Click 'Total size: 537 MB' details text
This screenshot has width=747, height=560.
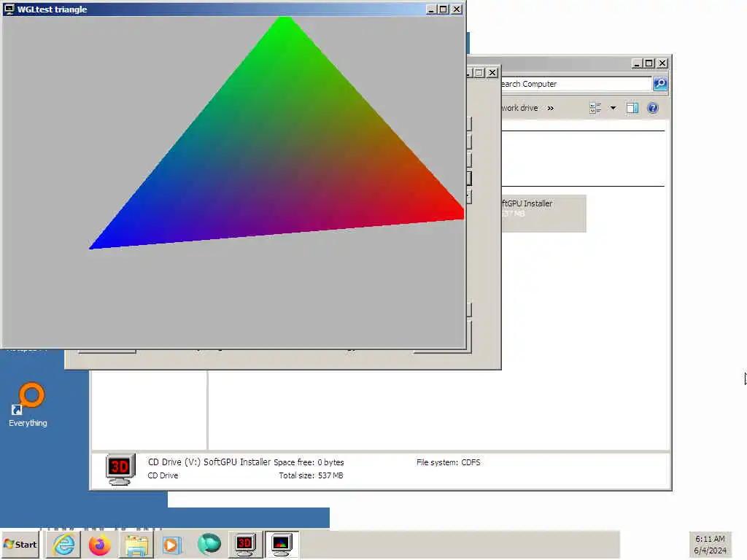(x=311, y=475)
